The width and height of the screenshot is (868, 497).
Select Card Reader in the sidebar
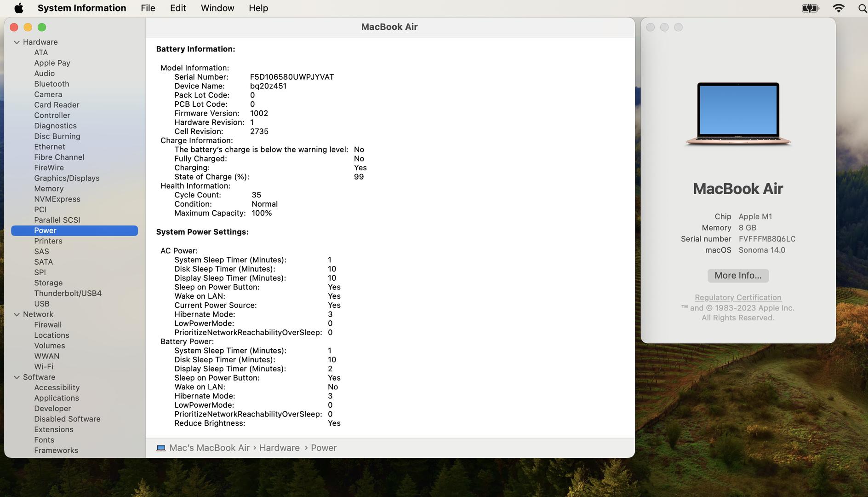(57, 105)
